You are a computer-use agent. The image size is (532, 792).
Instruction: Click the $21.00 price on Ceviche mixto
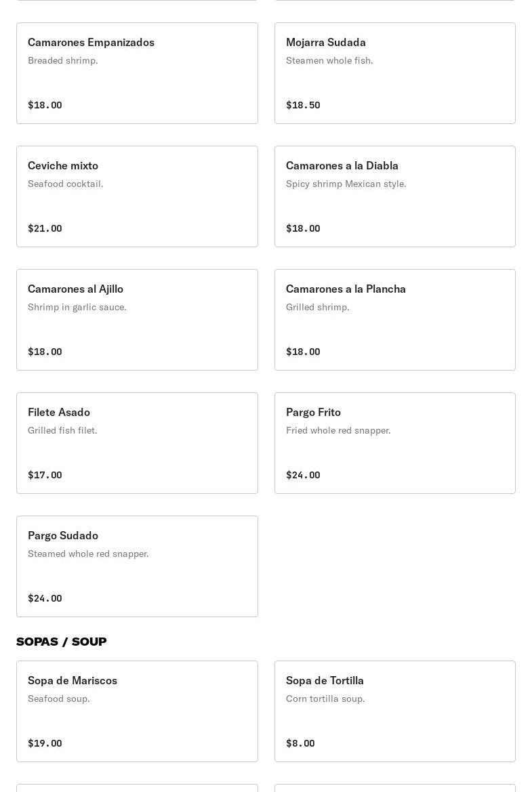[x=45, y=228]
